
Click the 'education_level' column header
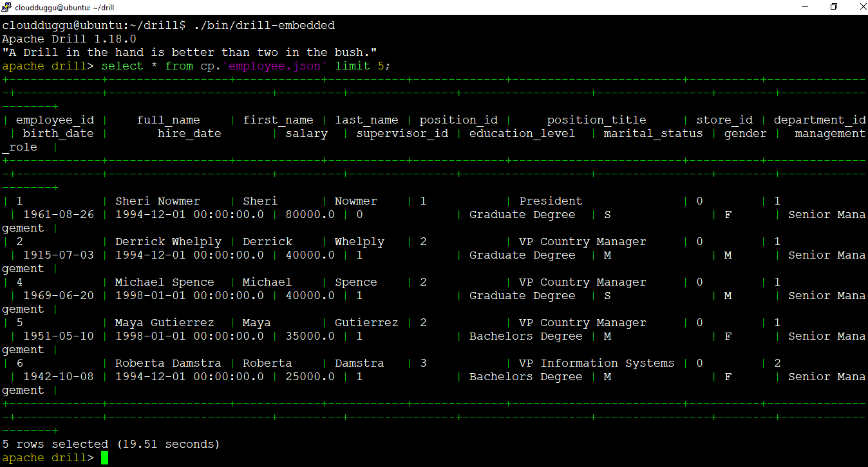[522, 134]
